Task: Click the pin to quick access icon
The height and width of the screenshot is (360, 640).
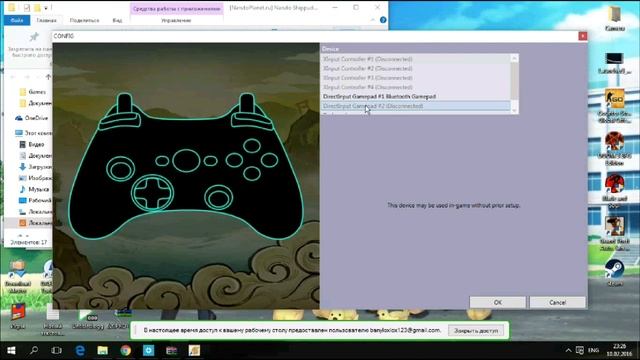Action: click(x=33, y=37)
